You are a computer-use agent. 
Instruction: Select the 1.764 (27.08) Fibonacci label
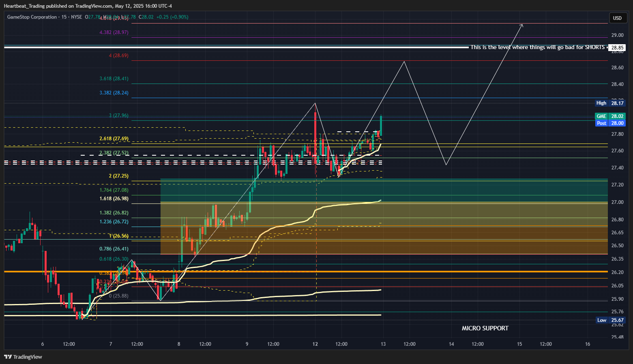pyautogui.click(x=114, y=190)
